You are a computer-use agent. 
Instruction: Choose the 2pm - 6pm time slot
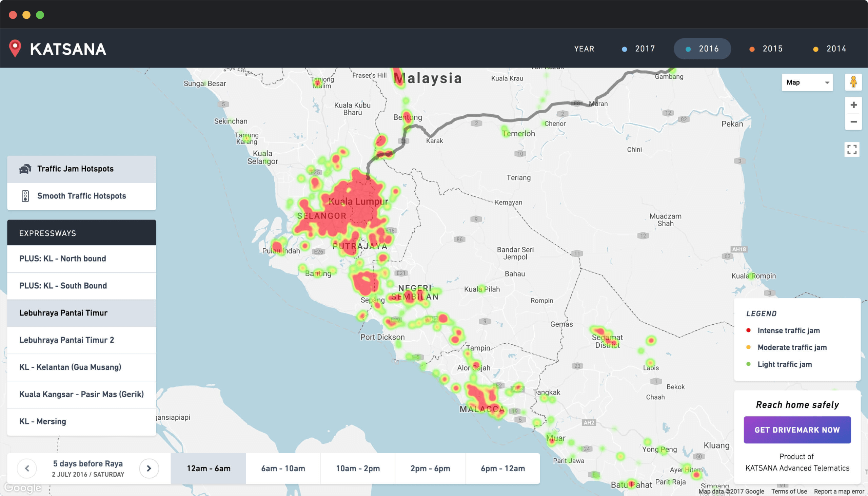click(x=430, y=469)
